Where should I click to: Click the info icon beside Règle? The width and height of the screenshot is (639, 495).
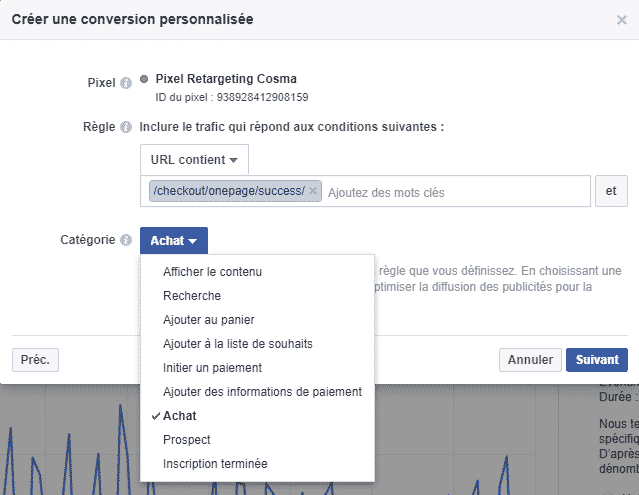click(126, 127)
